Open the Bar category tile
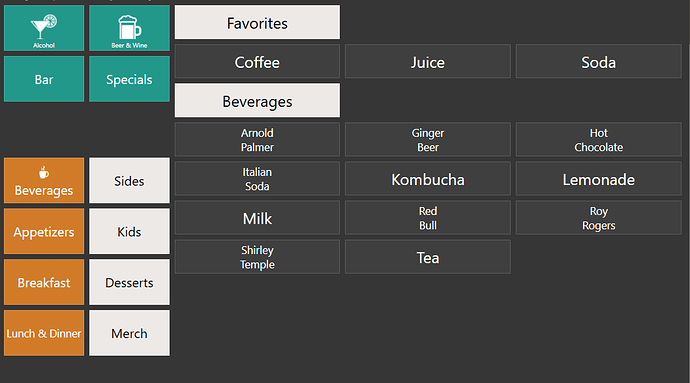690x383 pixels. (x=44, y=79)
